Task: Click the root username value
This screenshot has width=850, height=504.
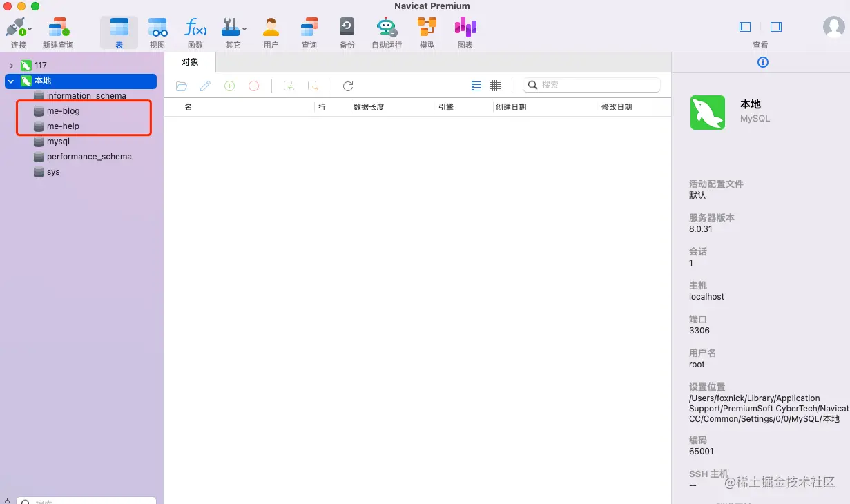Action: 697,365
